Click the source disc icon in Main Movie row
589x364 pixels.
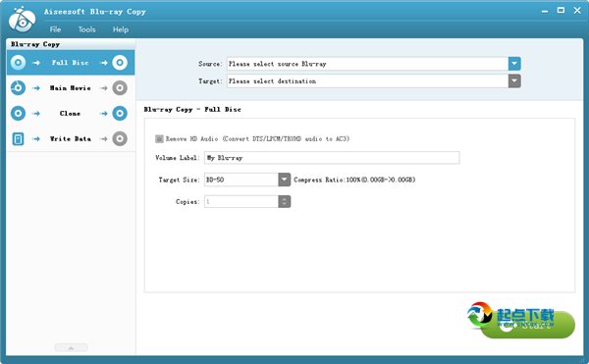pyautogui.click(x=18, y=87)
